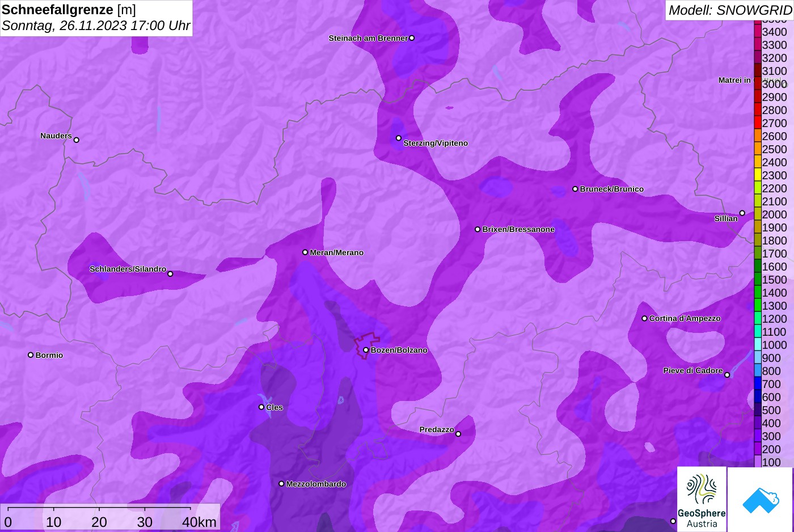794x532 pixels.
Task: Click the Bruneck/Brunico location dot
Action: click(575, 189)
